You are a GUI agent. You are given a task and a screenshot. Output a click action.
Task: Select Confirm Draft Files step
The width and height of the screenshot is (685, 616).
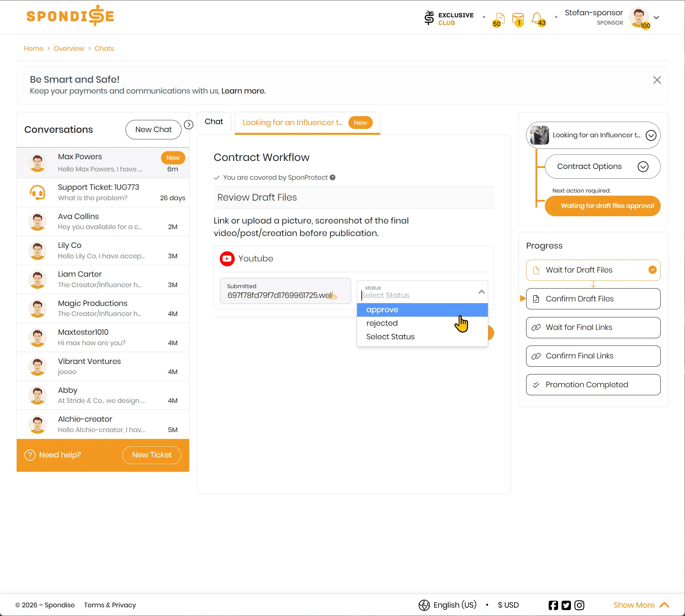click(593, 299)
